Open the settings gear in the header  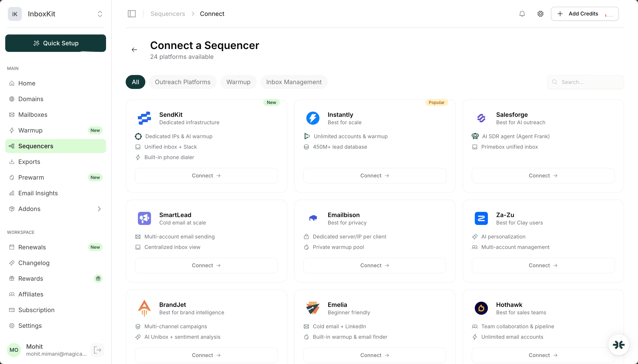tap(540, 14)
